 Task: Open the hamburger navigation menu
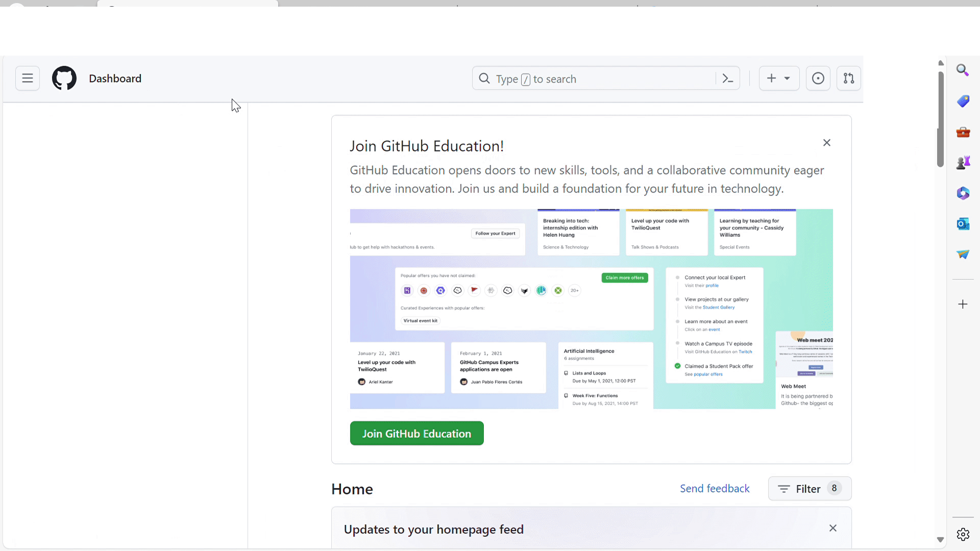[28, 79]
